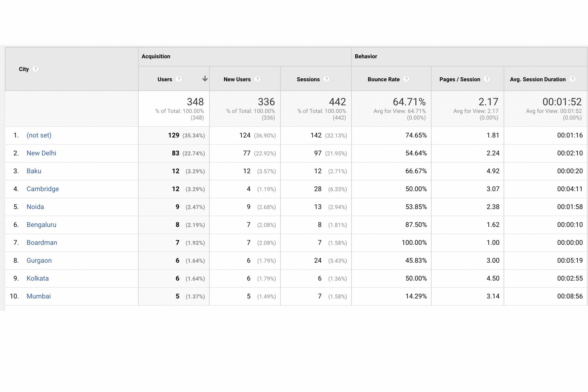This screenshot has width=588, height=392.
Task: Select the Cambridge city link
Action: click(43, 189)
